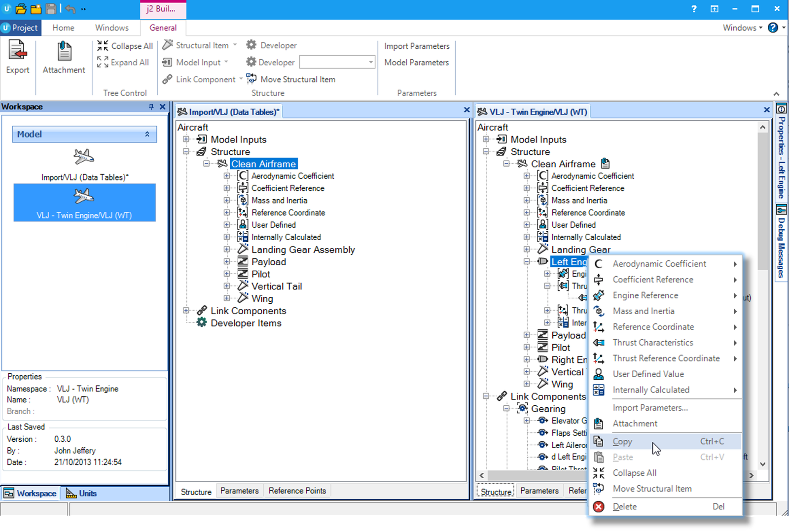The height and width of the screenshot is (532, 789).
Task: Click the help question mark in title bar
Action: [x=694, y=9]
